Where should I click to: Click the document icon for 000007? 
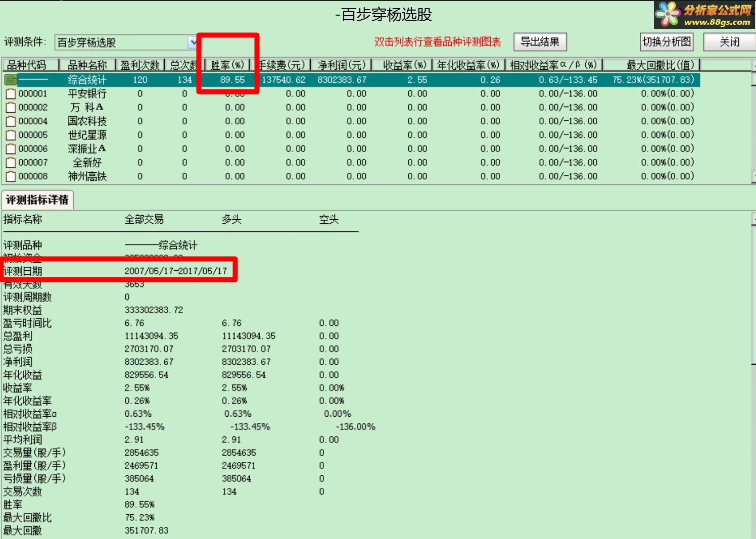(11, 162)
